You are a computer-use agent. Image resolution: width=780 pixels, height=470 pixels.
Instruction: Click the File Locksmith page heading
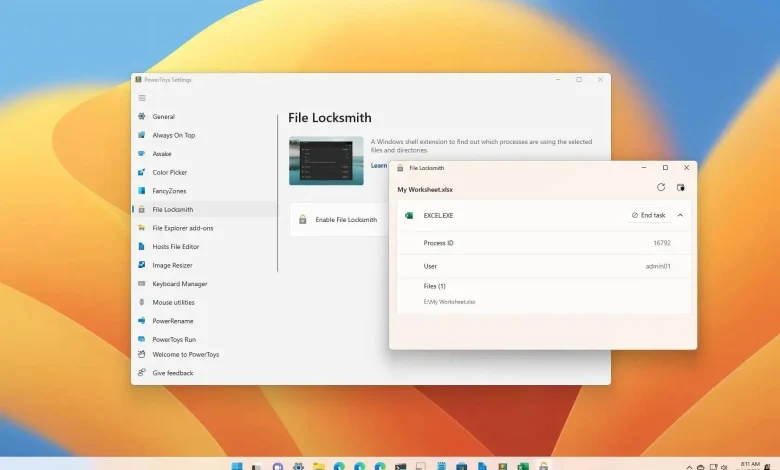(330, 117)
